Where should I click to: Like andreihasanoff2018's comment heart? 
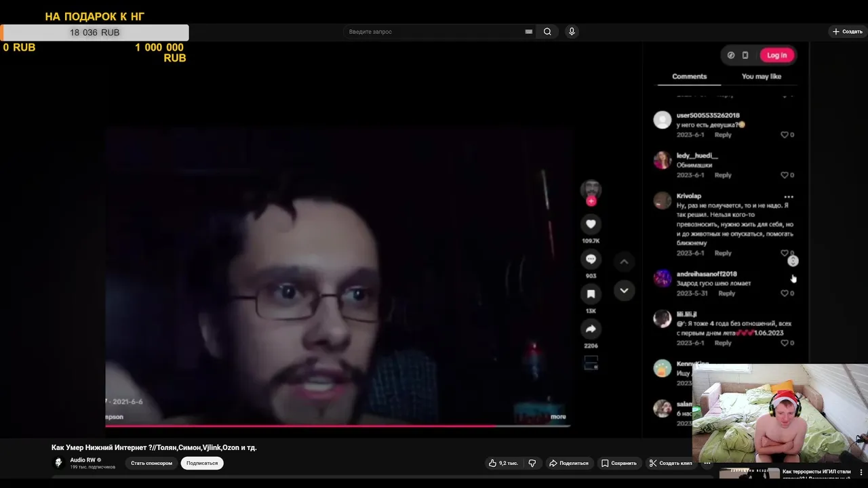(x=785, y=293)
